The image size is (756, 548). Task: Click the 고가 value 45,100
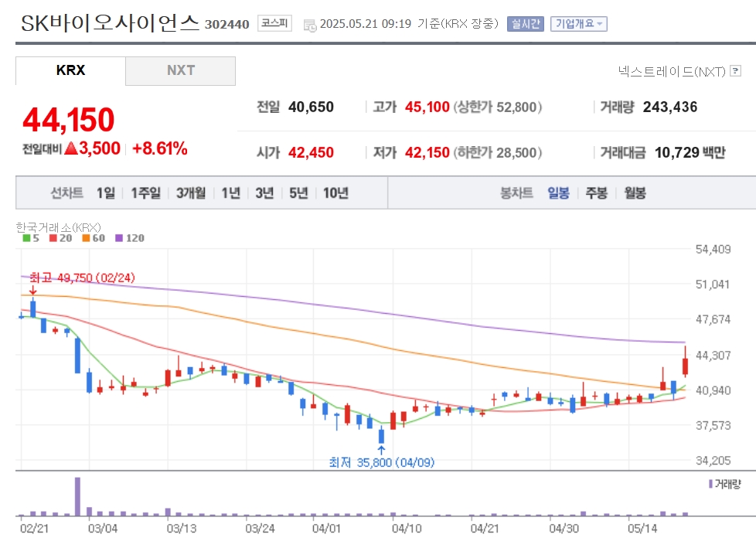[427, 107]
